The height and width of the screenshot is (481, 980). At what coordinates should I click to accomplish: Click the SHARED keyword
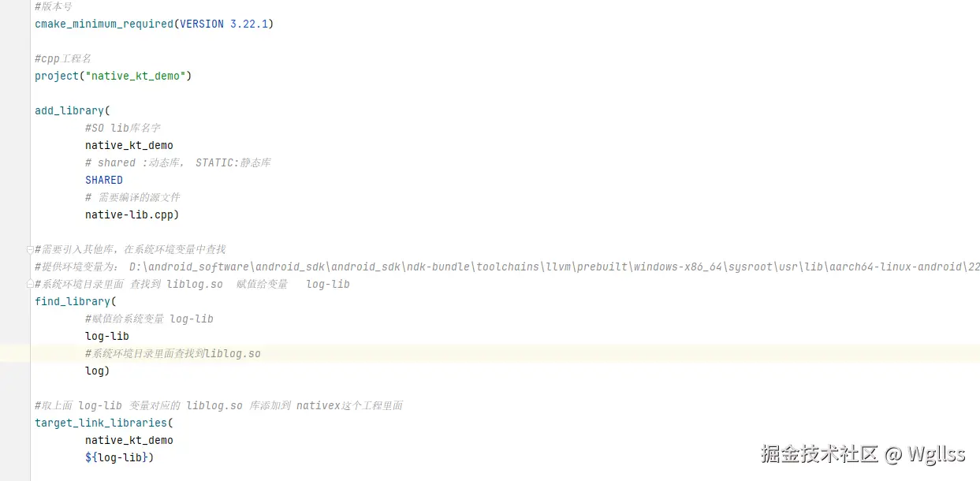pos(104,180)
